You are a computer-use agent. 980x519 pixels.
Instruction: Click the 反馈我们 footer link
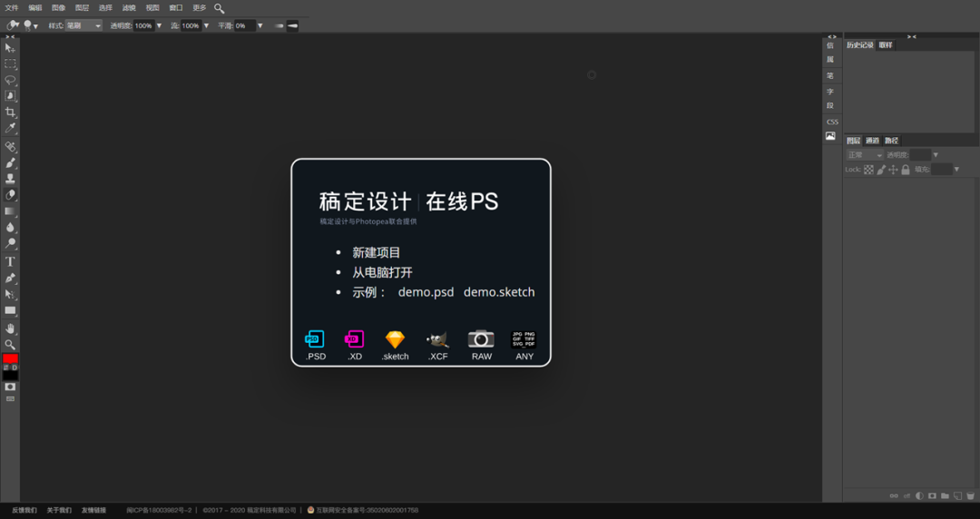24,510
